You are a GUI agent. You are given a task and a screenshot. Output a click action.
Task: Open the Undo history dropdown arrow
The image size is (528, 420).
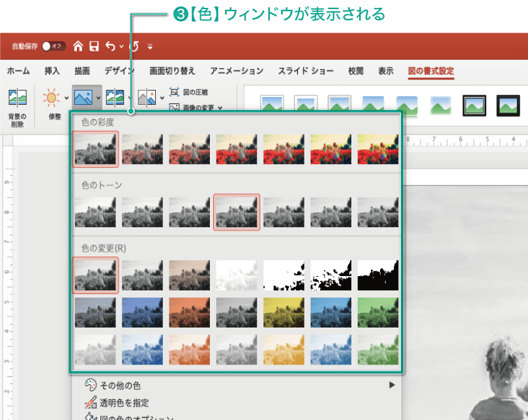[121, 46]
